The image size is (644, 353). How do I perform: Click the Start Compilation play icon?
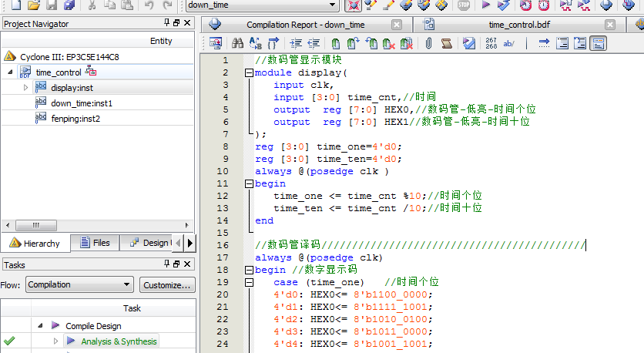[x=486, y=5]
